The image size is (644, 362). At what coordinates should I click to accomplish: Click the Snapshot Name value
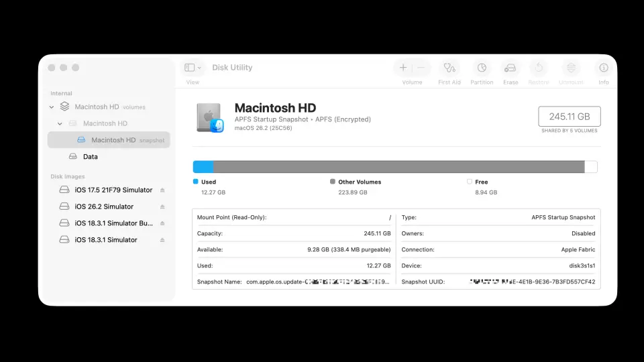coord(318,282)
